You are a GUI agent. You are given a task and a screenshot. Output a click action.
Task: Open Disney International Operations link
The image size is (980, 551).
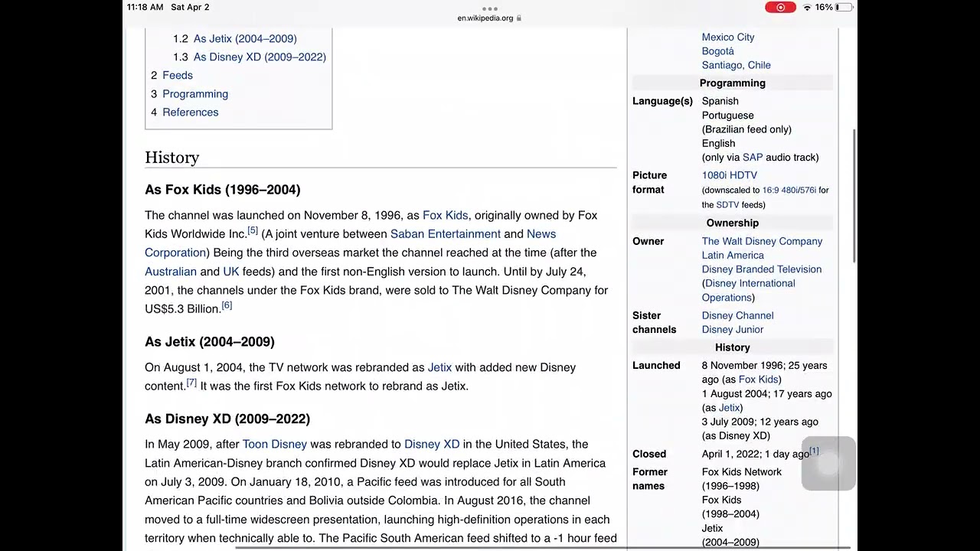coord(750,290)
